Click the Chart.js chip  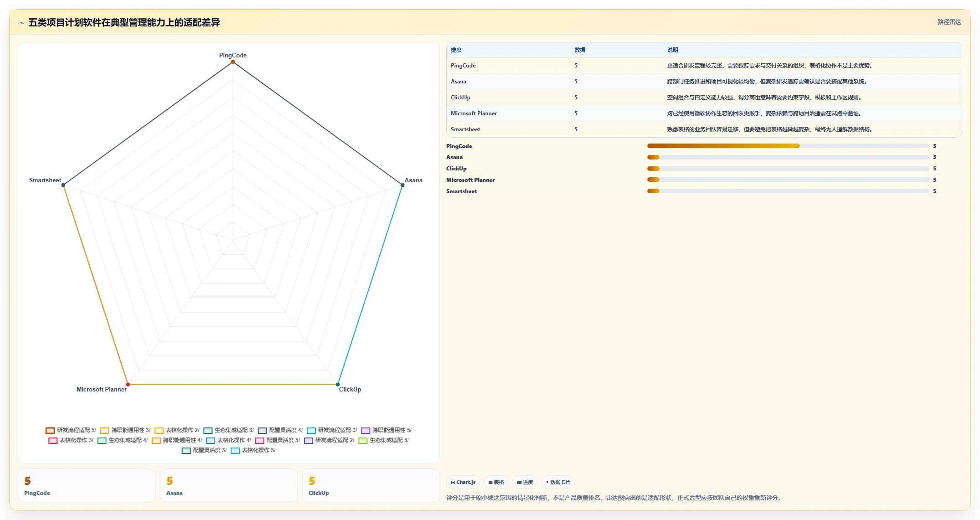point(463,482)
